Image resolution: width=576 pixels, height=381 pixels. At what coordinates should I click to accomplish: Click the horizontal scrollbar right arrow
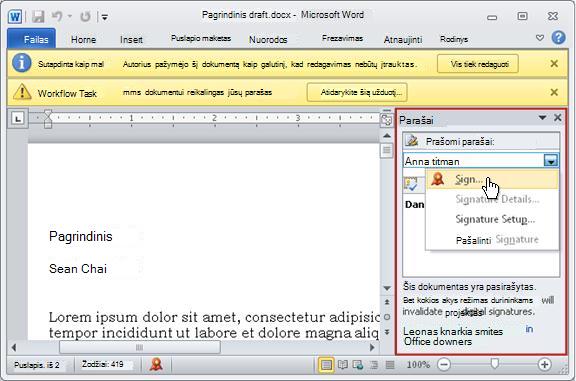[x=372, y=347]
